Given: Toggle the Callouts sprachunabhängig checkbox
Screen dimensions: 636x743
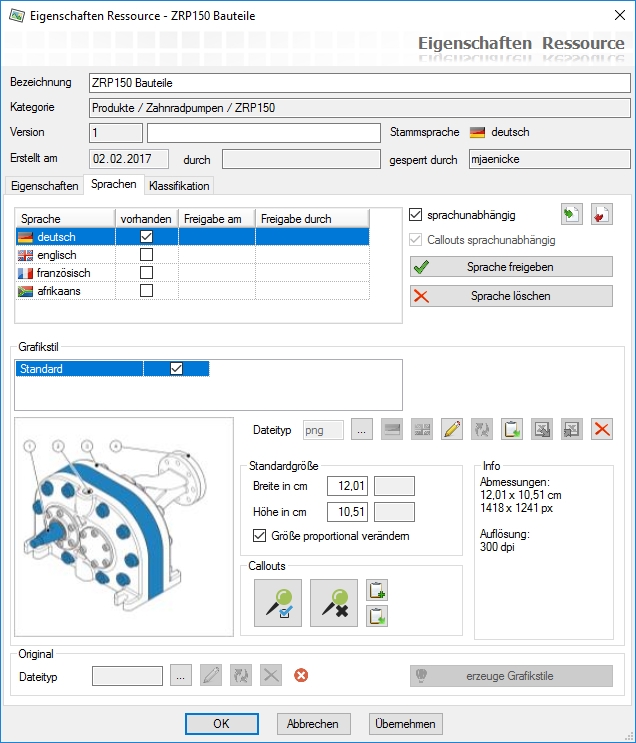Looking at the screenshot, I should point(416,240).
